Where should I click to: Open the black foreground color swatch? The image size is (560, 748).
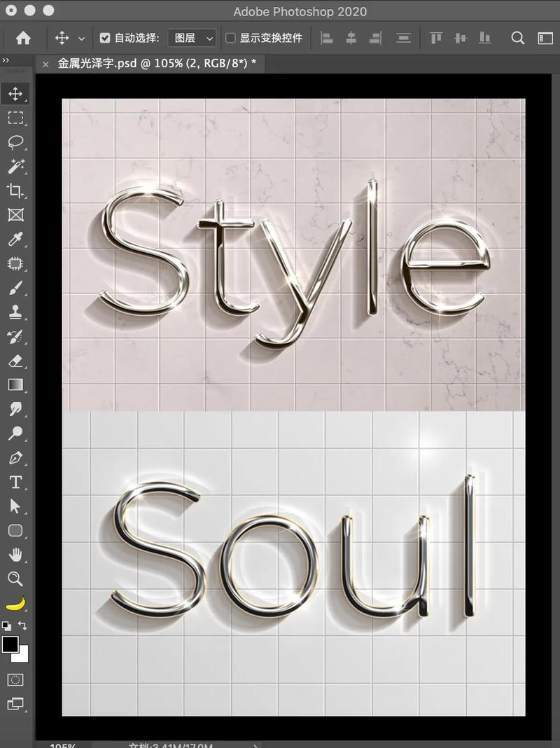click(10, 644)
